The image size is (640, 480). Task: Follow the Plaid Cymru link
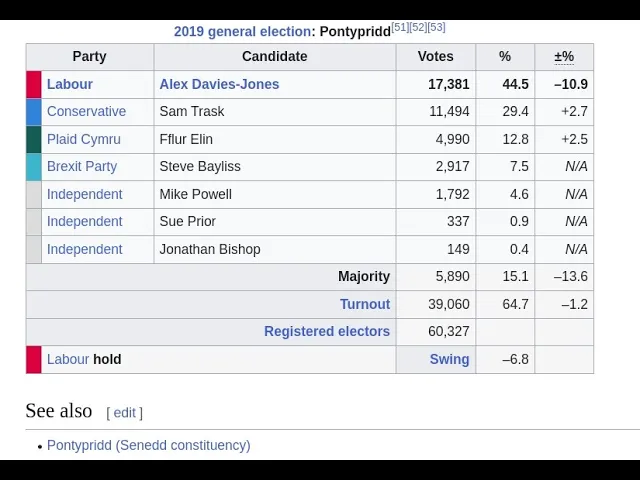click(x=84, y=139)
